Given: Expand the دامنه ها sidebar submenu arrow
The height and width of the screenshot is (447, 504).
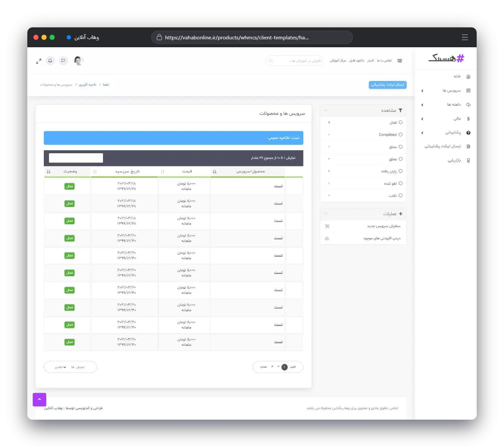Looking at the screenshot, I should pos(422,105).
